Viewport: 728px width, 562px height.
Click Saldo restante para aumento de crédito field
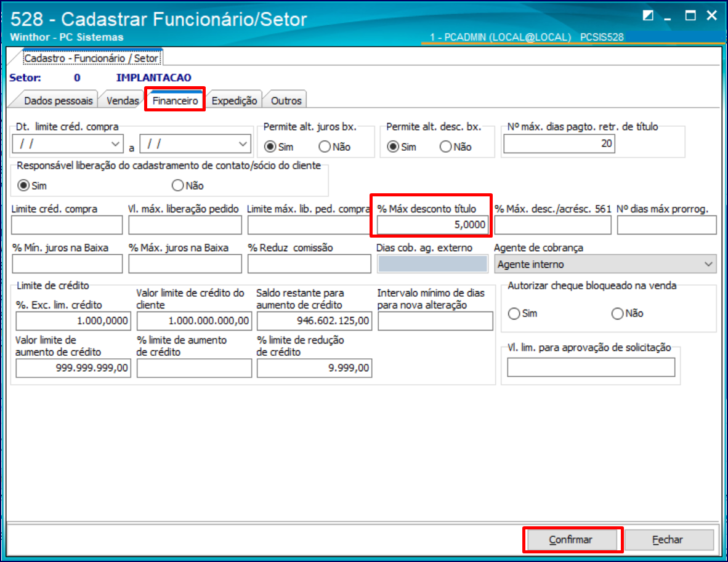[314, 321]
